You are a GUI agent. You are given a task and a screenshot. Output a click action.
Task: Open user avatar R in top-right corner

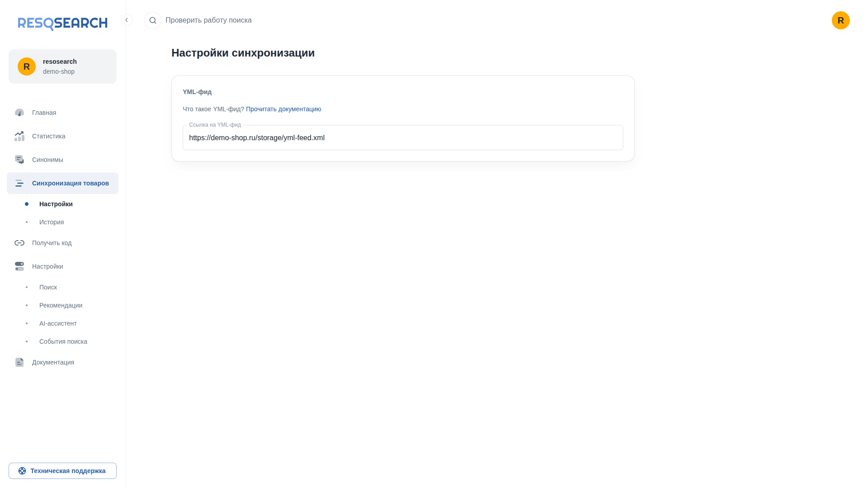840,20
